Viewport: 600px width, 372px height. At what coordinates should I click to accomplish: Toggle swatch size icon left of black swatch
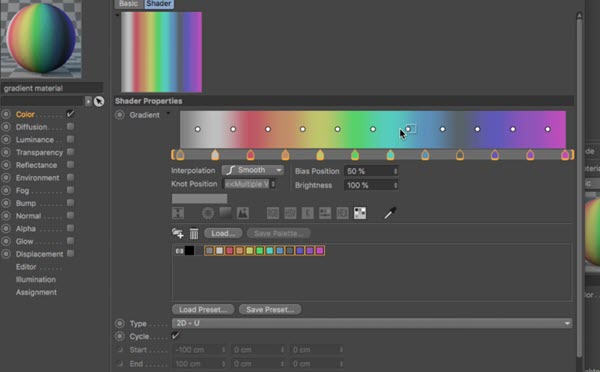coord(179,251)
